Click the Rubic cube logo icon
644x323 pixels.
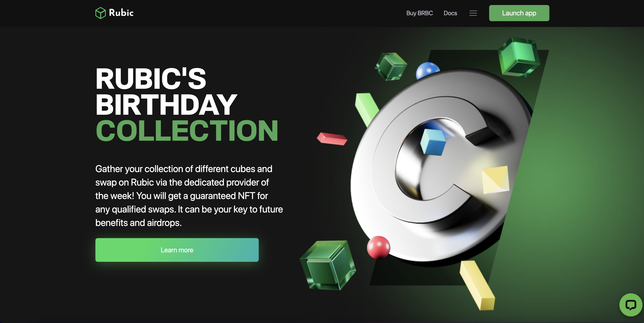(x=100, y=13)
